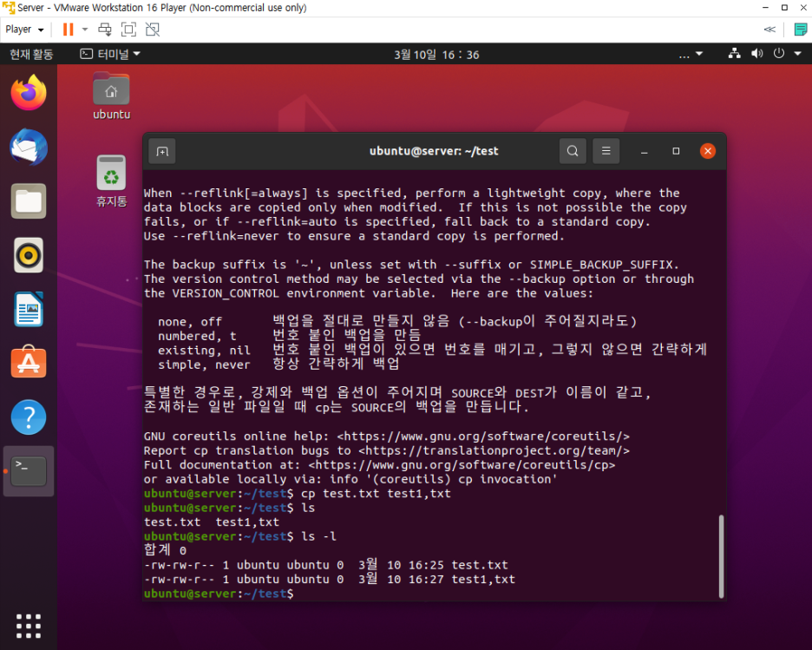
Task: Click the last empty prompt line
Action: 219,594
